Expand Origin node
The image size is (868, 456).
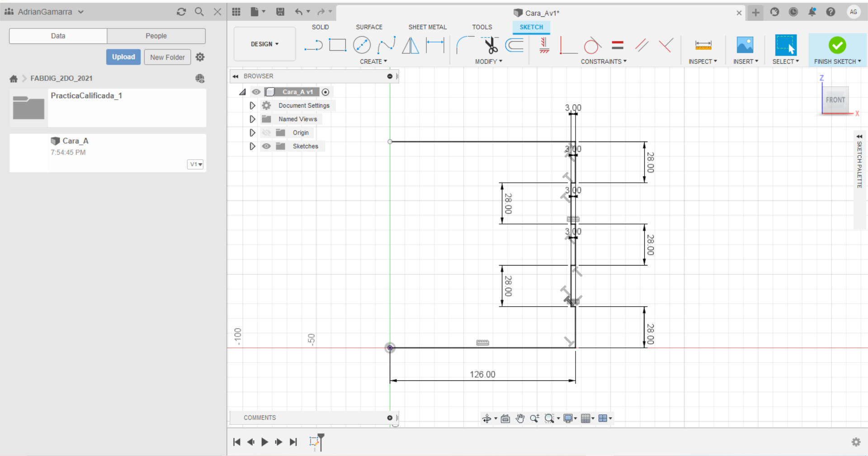252,133
